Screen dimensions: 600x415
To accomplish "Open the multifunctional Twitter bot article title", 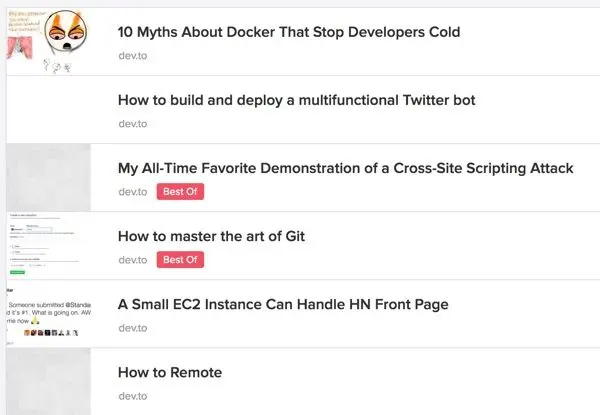I will 296,100.
